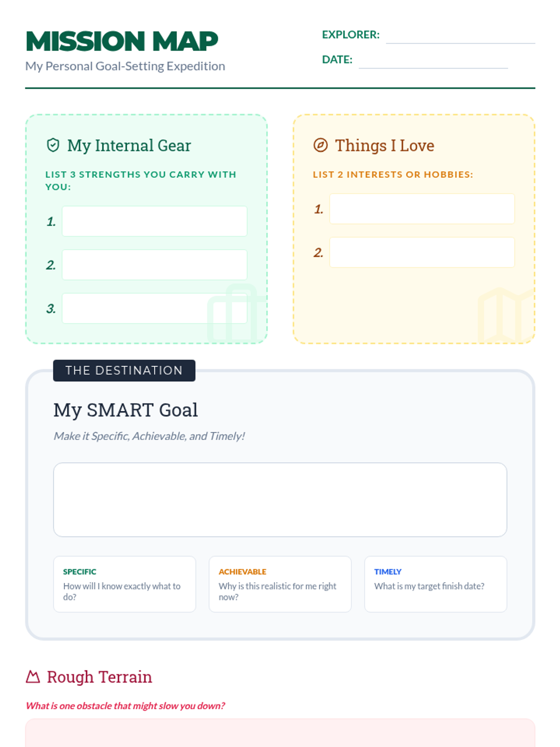Viewport: 560px width, 747px height.
Task: Select the TIMELY hint card
Action: click(435, 584)
